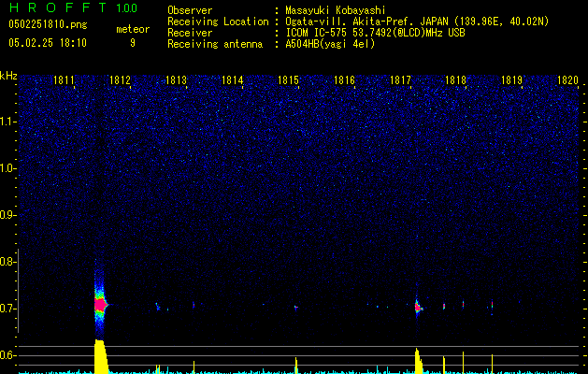Click the 1.0 frequency axis label
This screenshot has width=588, height=374.
pyautogui.click(x=8, y=168)
